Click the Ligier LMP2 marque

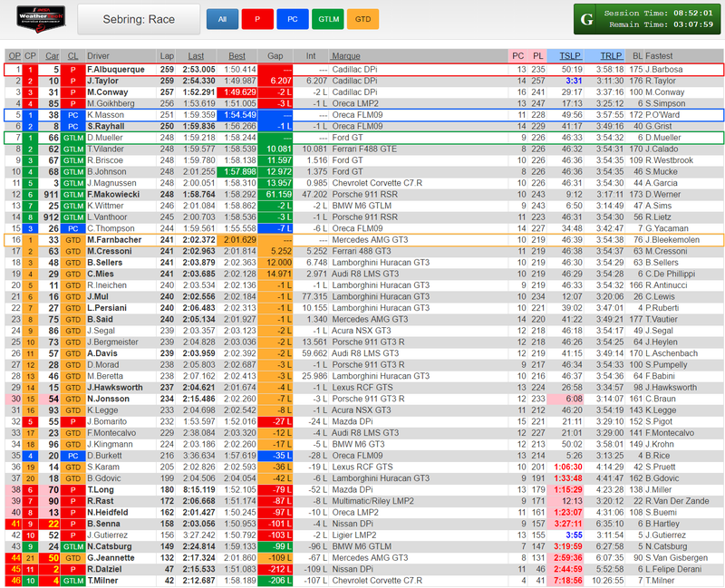[354, 535]
